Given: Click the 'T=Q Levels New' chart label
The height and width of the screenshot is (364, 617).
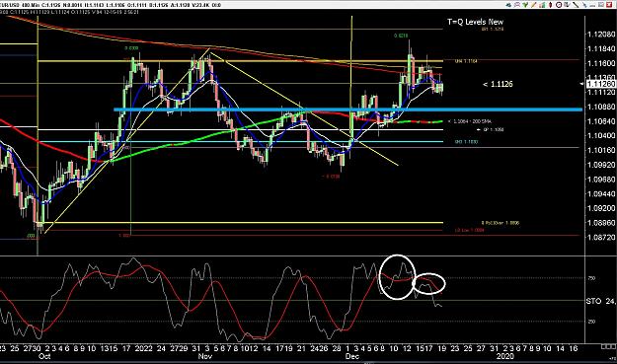Looking at the screenshot, I should [475, 22].
